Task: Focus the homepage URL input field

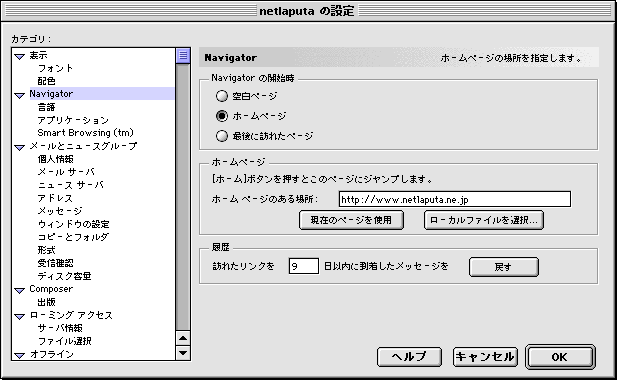Action: pyautogui.click(x=454, y=199)
